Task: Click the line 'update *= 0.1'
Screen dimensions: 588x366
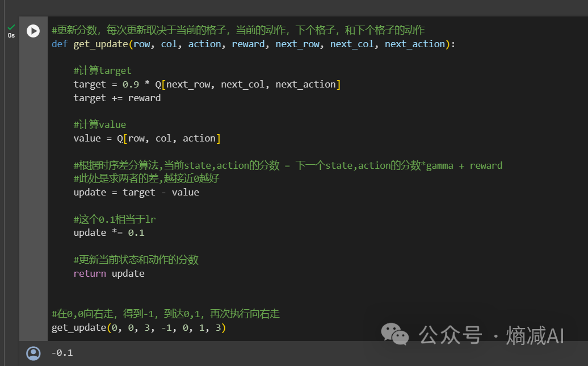Action: click(x=109, y=233)
